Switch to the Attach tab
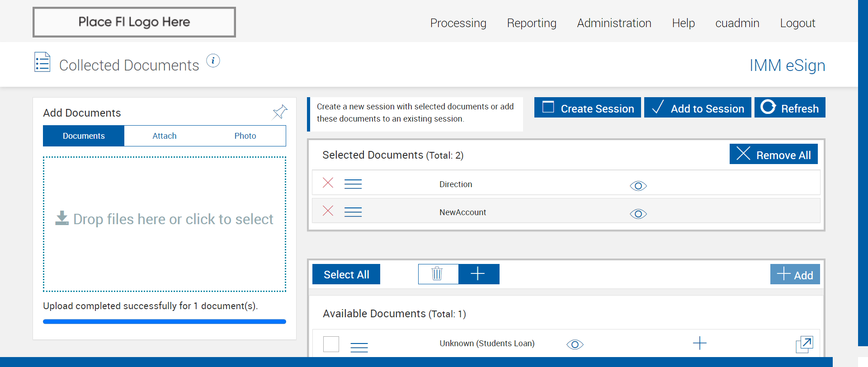This screenshot has height=367, width=868. pos(165,136)
